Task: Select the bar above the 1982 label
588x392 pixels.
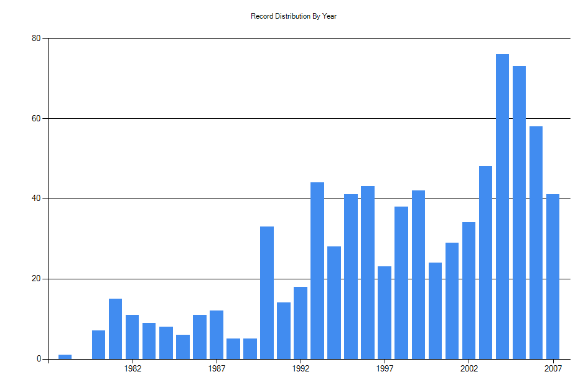Action: (133, 337)
